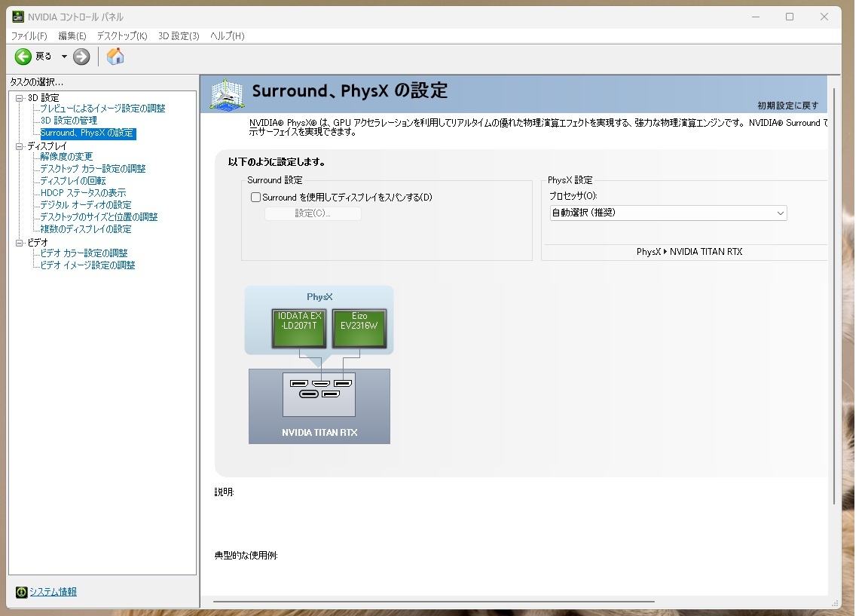
Task: Select 3D 設定の管理 in tree
Action: point(69,121)
